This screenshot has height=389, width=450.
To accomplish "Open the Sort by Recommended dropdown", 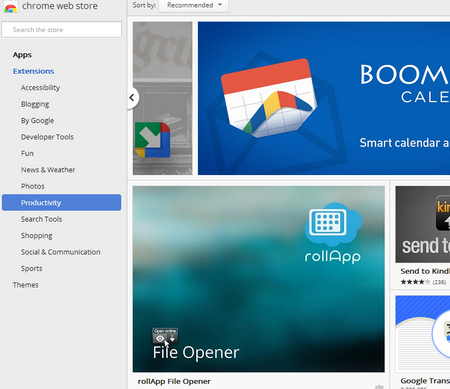I will tap(193, 5).
